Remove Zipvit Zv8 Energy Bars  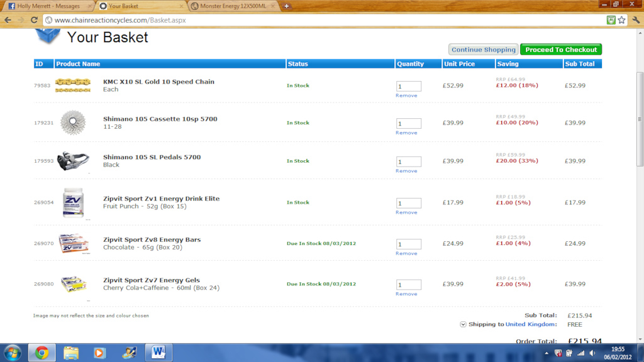(406, 254)
